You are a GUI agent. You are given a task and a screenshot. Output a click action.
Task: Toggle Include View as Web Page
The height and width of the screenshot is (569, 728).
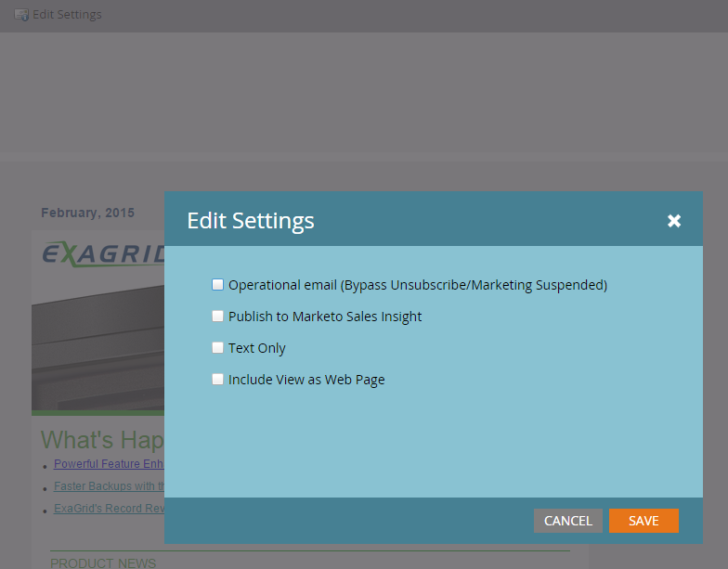point(217,379)
